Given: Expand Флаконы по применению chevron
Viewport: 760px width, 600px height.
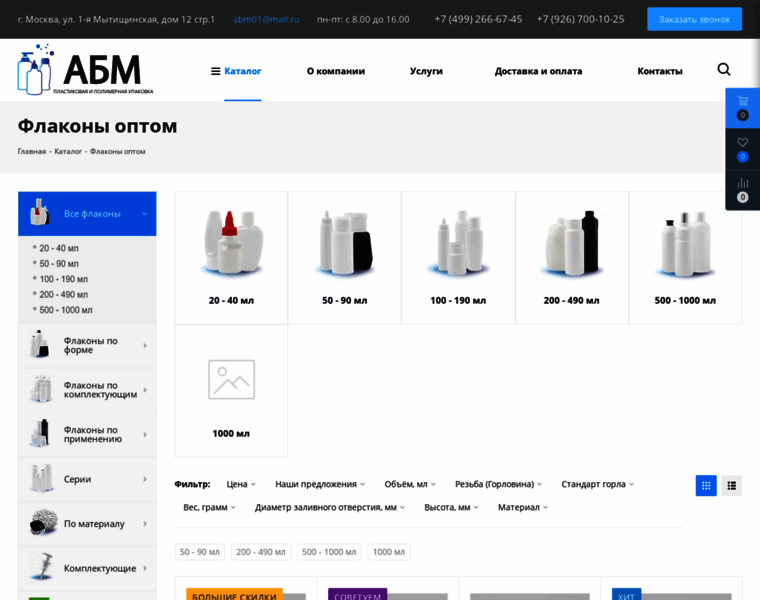Looking at the screenshot, I should (x=145, y=435).
